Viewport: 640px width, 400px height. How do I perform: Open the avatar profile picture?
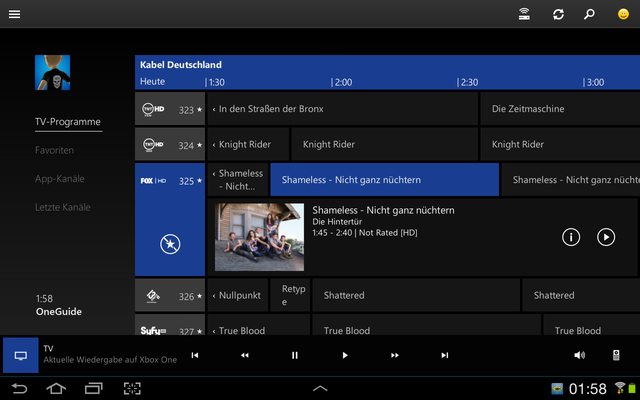pos(52,73)
